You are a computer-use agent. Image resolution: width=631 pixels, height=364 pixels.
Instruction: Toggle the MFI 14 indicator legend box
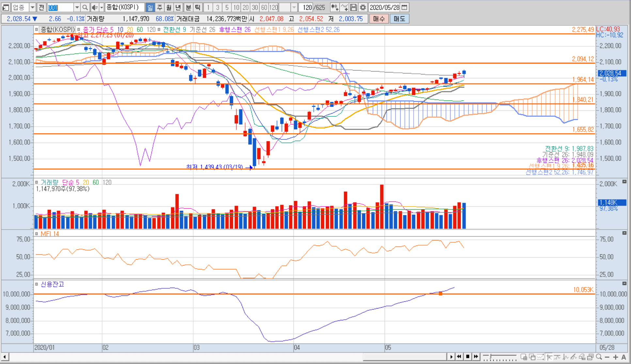(x=36, y=234)
